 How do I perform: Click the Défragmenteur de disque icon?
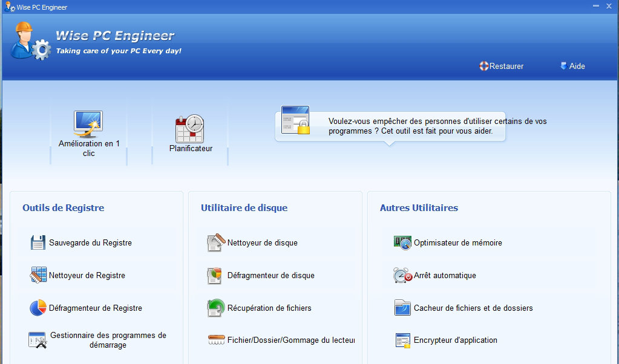pyautogui.click(x=215, y=275)
